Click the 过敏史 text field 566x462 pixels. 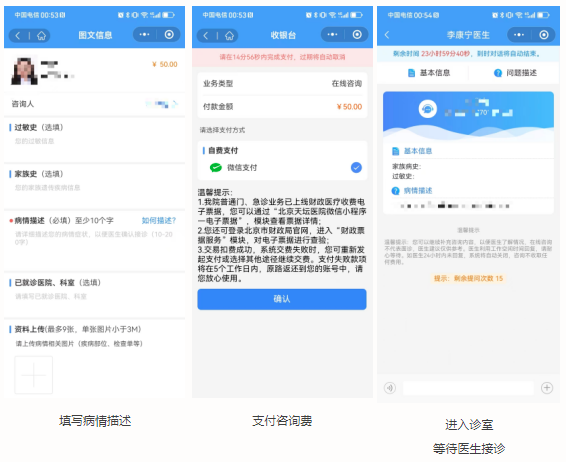click(94, 146)
